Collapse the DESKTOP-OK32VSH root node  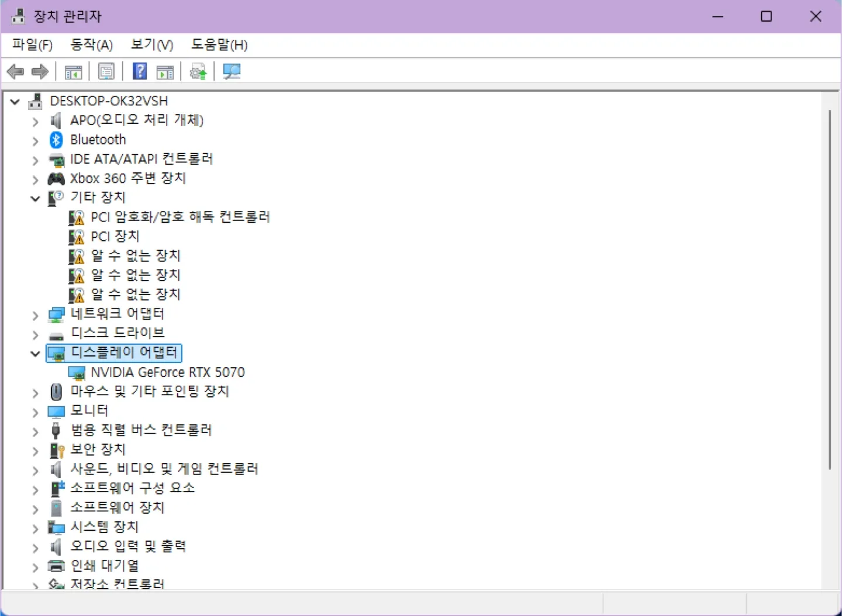coord(15,102)
